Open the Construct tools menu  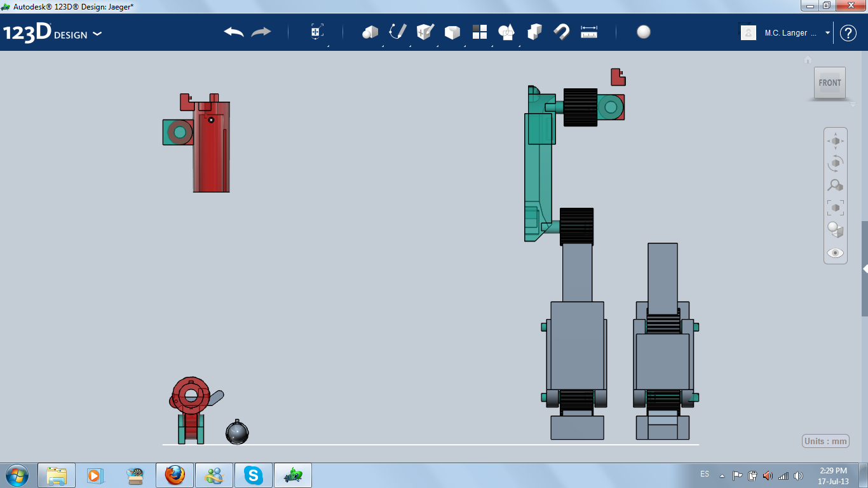pos(425,32)
